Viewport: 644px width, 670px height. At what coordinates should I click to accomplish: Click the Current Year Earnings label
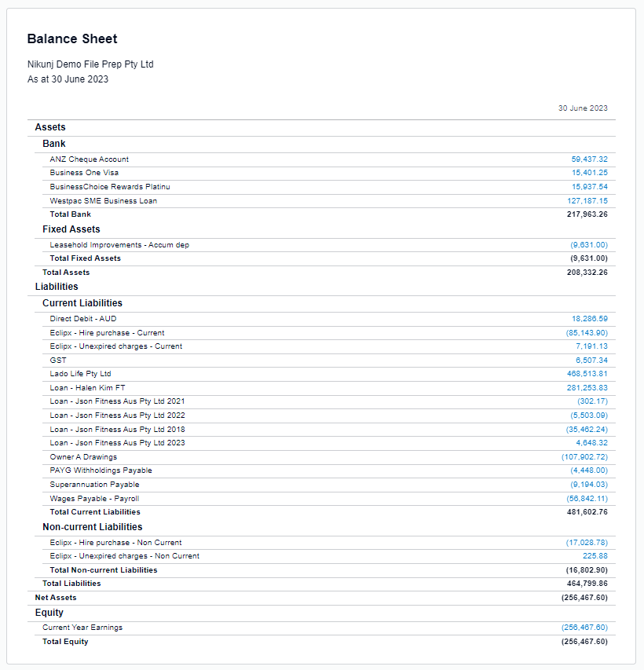82,628
